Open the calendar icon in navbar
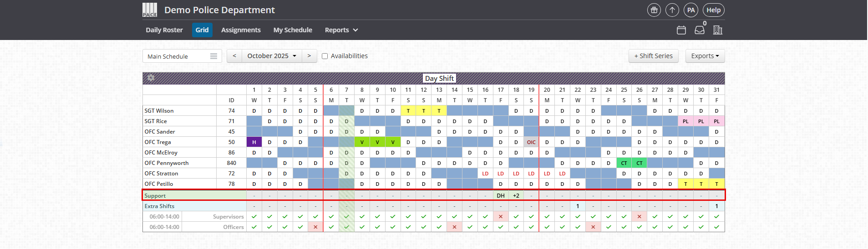Screen dimensions: 868x249 point(681,30)
